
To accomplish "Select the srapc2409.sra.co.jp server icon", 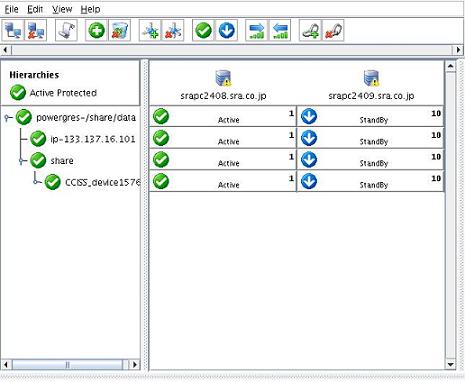I will tap(371, 78).
